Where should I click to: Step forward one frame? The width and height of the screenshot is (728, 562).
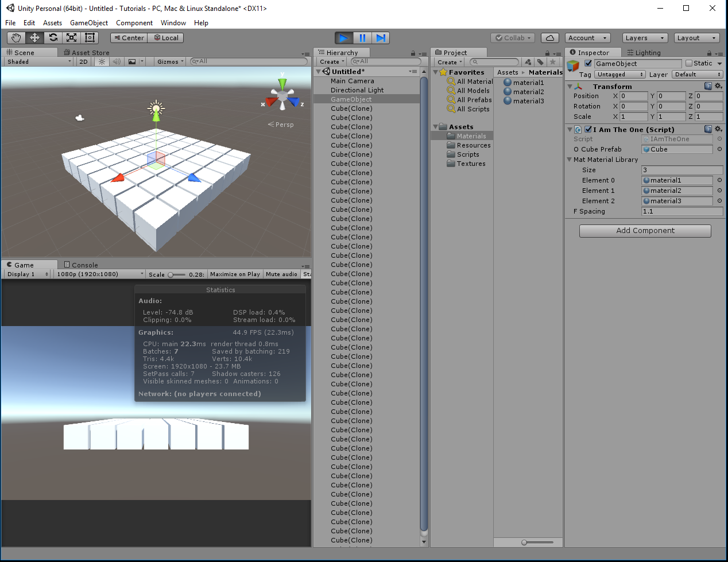pos(381,37)
